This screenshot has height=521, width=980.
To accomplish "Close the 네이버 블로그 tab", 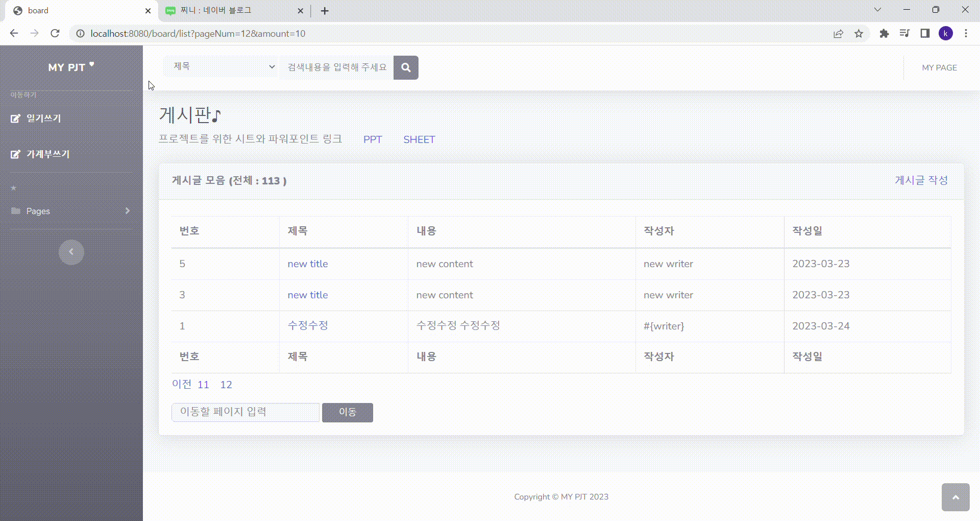I will pyautogui.click(x=301, y=11).
